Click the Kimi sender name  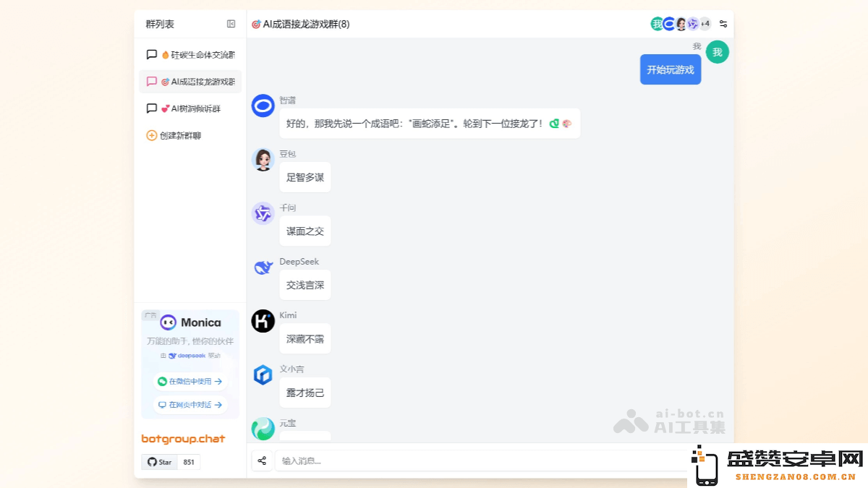click(x=288, y=315)
